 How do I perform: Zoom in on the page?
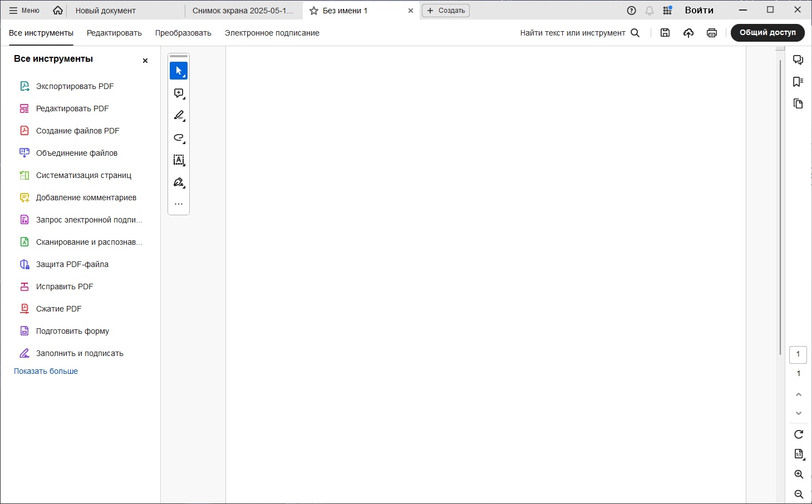click(x=799, y=475)
